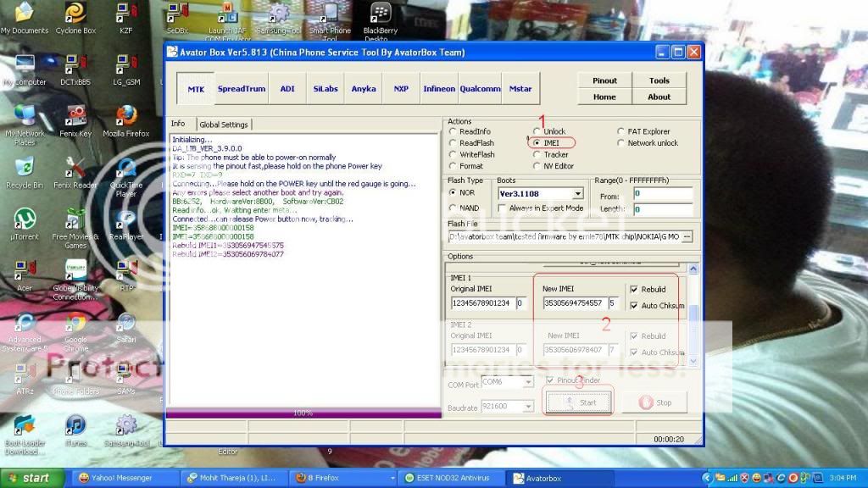Open the Pinout panel

(604, 80)
